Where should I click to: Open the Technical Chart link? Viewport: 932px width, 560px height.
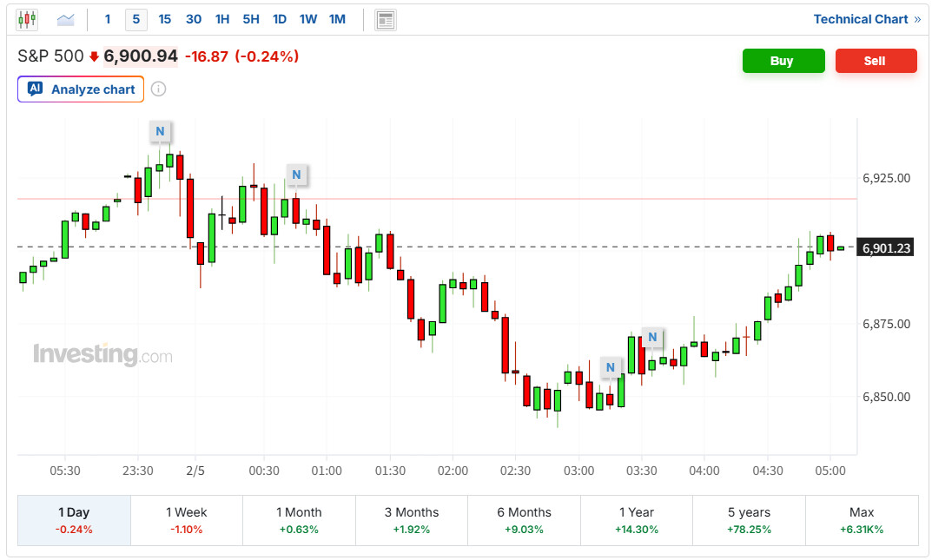[866, 19]
